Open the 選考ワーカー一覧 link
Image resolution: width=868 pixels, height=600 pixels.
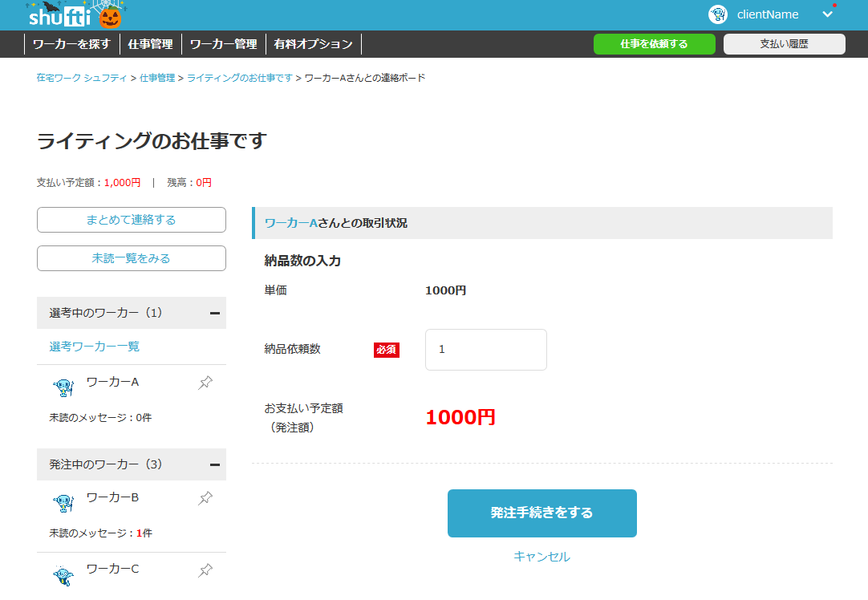94,347
